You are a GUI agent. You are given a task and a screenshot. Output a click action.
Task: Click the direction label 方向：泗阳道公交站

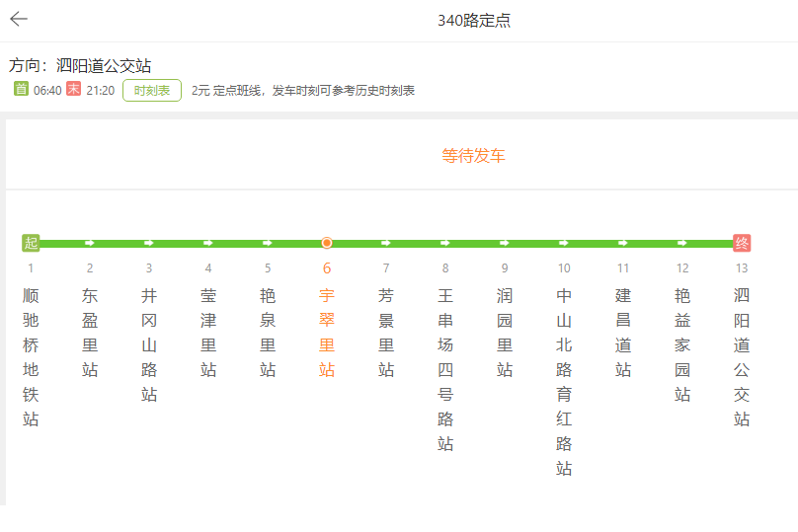(80, 65)
